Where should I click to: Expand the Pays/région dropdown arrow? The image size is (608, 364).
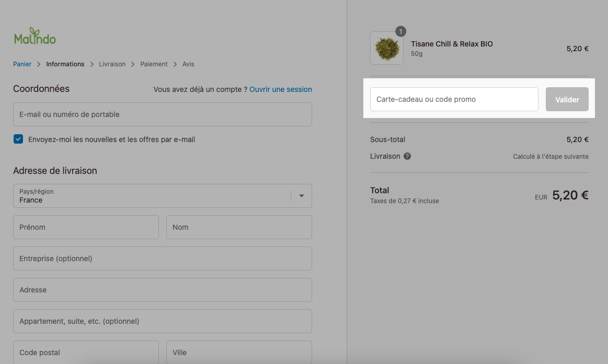pyautogui.click(x=301, y=196)
